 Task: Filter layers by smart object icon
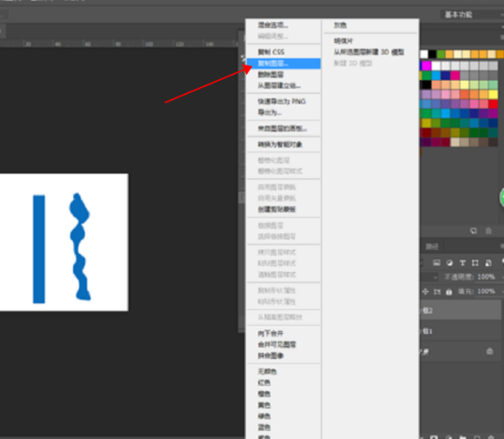tap(488, 263)
